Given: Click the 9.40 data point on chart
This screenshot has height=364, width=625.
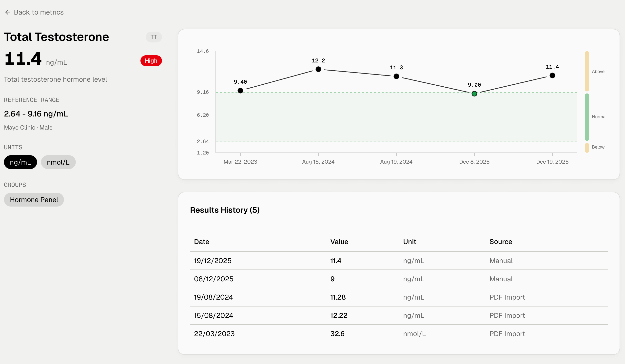Looking at the screenshot, I should tap(240, 91).
